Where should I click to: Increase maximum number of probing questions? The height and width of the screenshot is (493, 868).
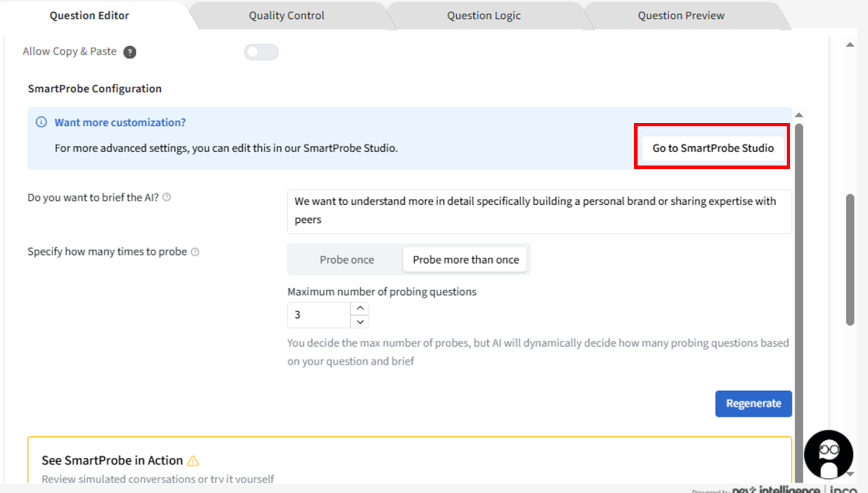[360, 308]
